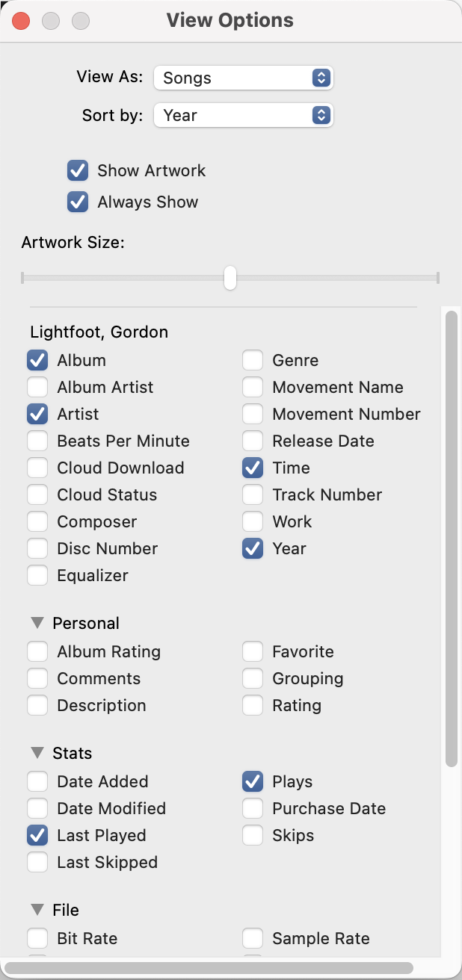Enable the Favorite column checkbox
The width and height of the screenshot is (462, 980).
coord(253,651)
